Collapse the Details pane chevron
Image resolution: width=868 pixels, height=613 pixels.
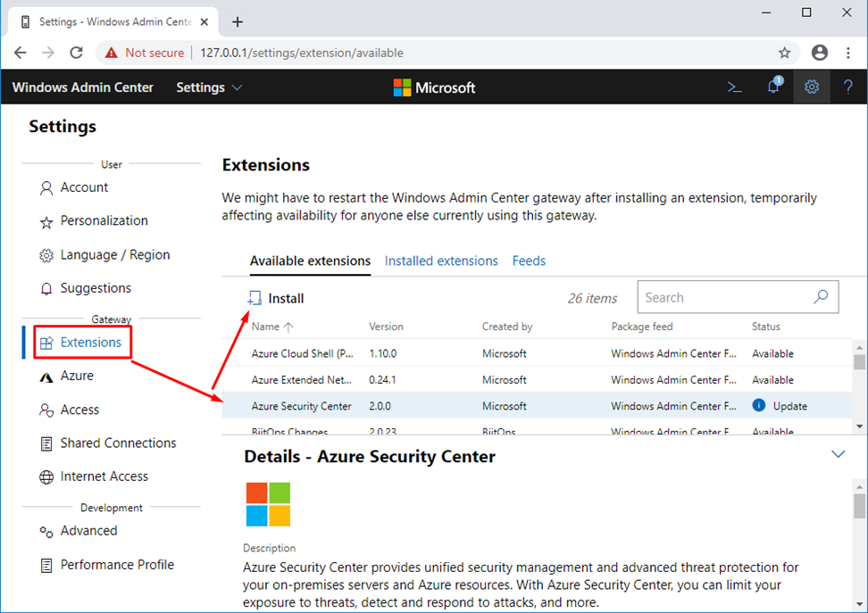(x=838, y=454)
